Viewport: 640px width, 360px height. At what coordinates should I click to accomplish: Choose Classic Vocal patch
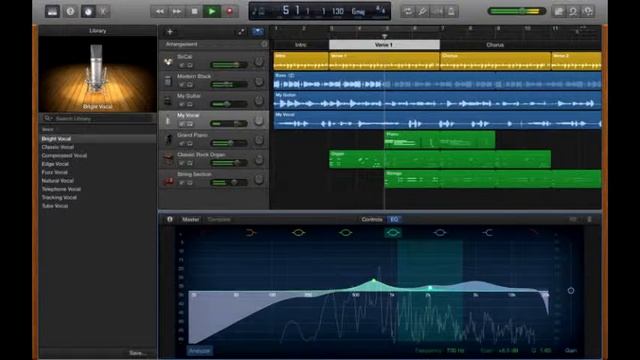pyautogui.click(x=58, y=147)
